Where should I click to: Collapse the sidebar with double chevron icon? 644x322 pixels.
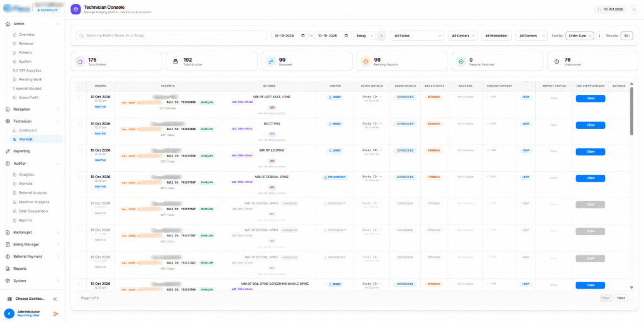coord(55,299)
